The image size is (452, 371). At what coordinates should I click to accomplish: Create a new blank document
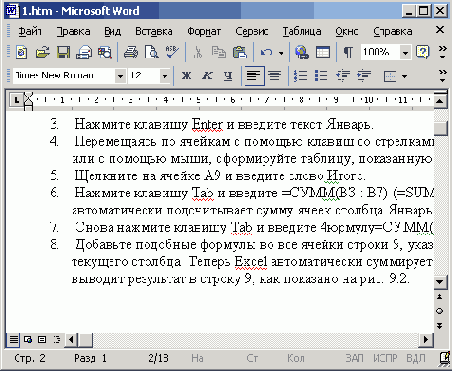point(22,52)
